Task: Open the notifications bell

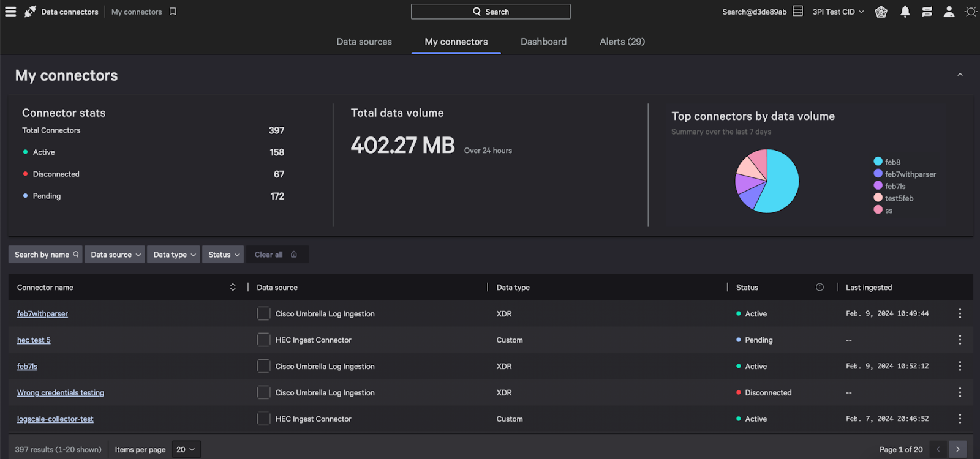Action: [905, 12]
